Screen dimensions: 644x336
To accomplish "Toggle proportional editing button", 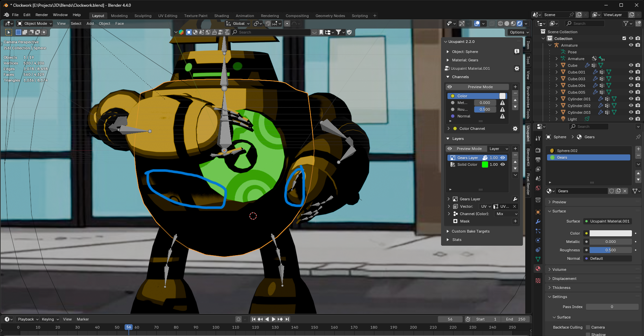I will click(x=287, y=23).
